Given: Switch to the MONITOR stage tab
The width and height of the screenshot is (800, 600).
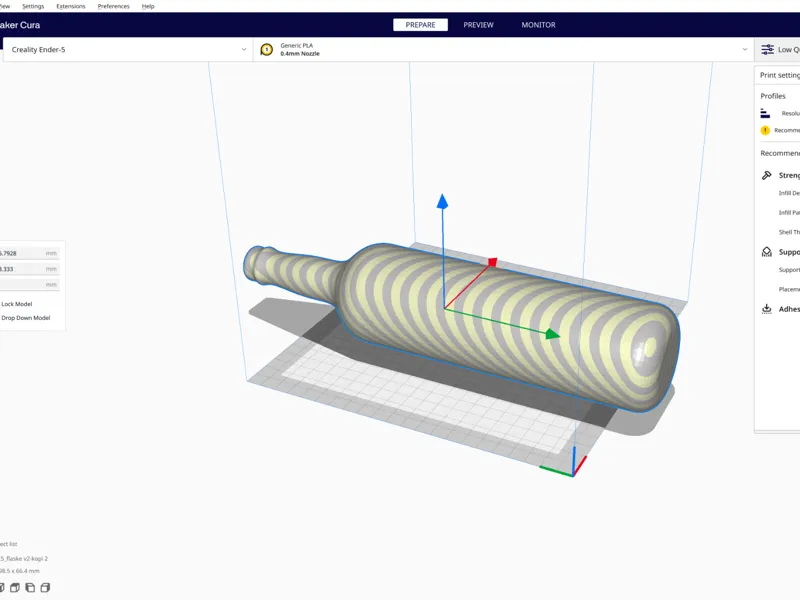Looking at the screenshot, I should 538,24.
